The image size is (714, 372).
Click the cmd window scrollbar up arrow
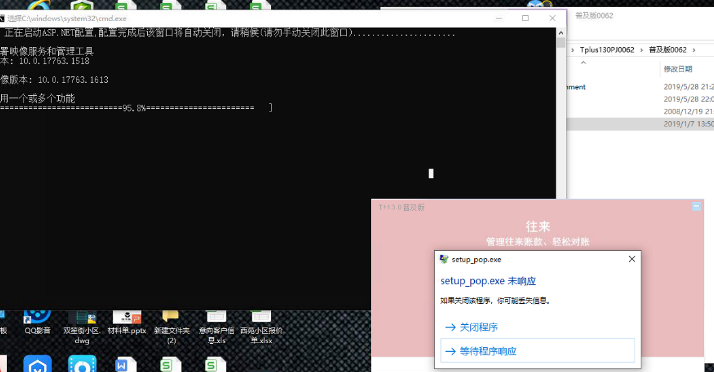pos(561,33)
